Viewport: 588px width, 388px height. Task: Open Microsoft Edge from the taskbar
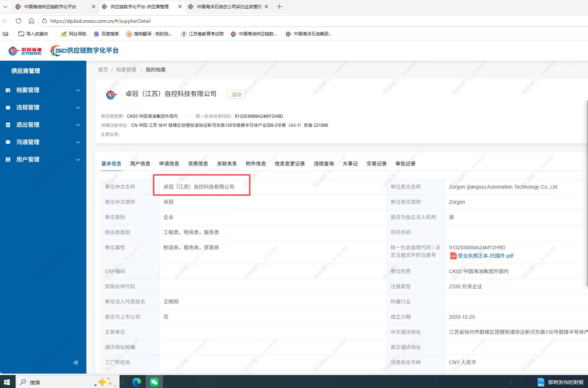[x=137, y=382]
